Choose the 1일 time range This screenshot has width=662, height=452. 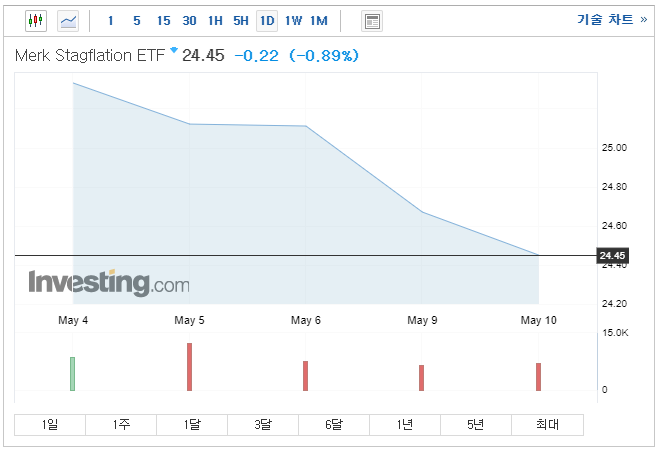[50, 425]
